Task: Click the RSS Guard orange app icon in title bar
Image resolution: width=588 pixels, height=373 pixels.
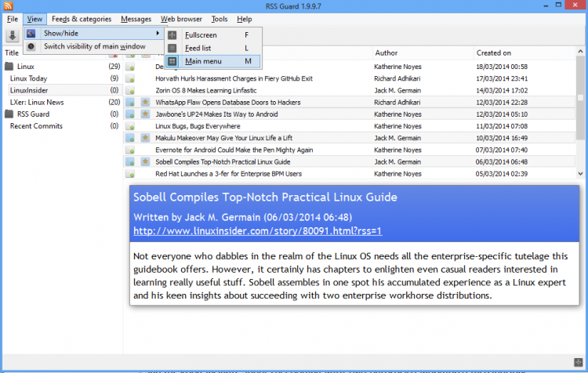Action: coord(9,6)
